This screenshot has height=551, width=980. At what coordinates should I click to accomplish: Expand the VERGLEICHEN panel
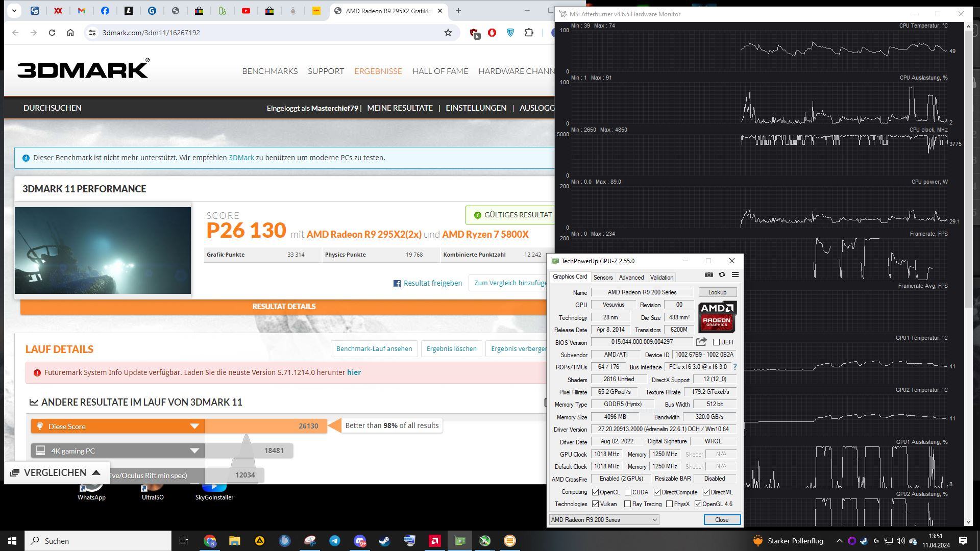coord(56,473)
